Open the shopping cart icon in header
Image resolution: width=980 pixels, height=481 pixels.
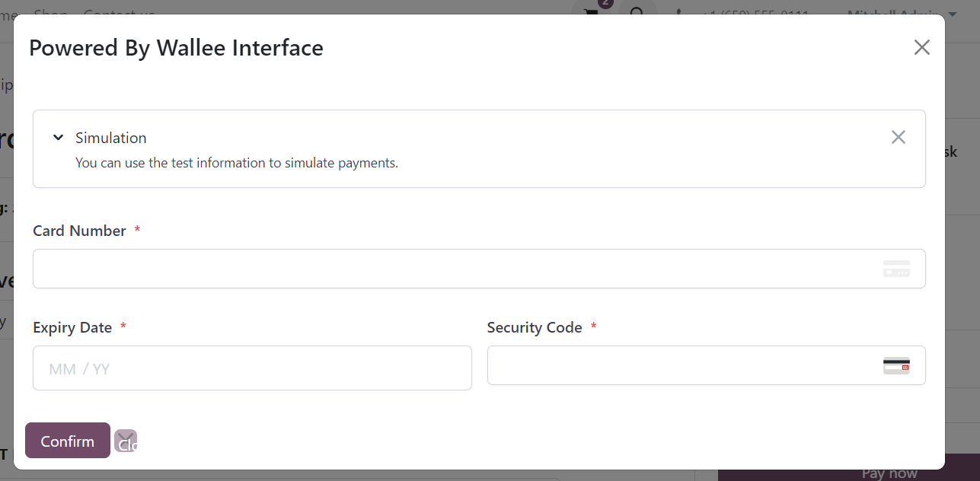pyautogui.click(x=591, y=12)
